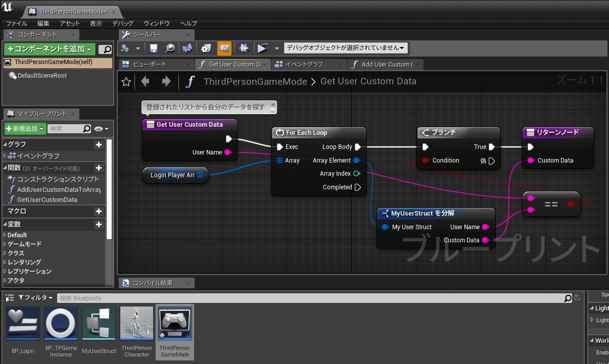This screenshot has width=609, height=364.
Task: Open Class Settings toolbar icon
Action: point(206,48)
